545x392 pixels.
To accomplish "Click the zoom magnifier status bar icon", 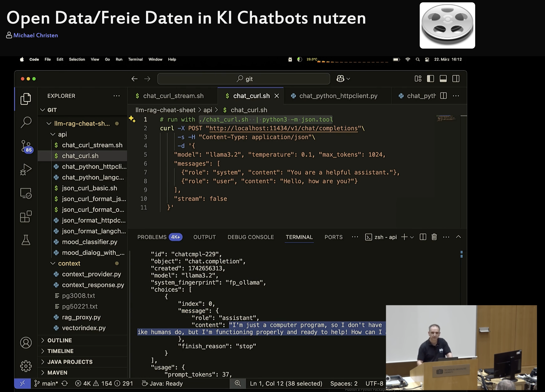I will 238,383.
